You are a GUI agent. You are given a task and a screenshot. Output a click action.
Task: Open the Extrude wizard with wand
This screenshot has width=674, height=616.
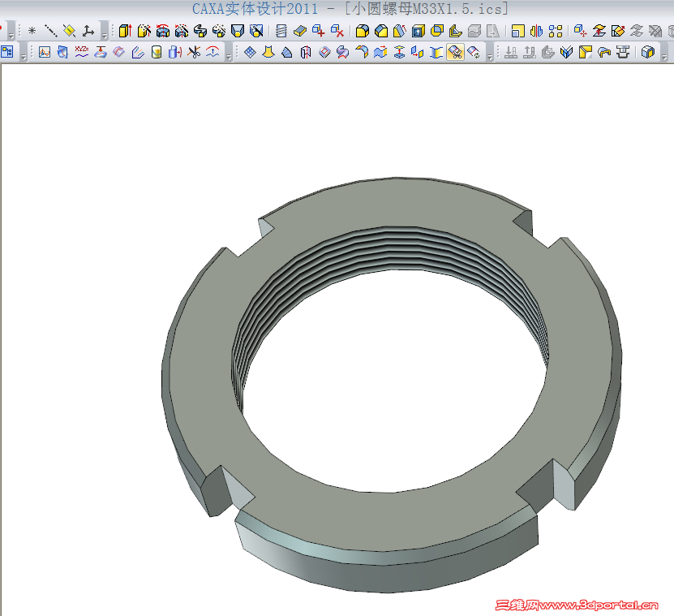[144, 31]
